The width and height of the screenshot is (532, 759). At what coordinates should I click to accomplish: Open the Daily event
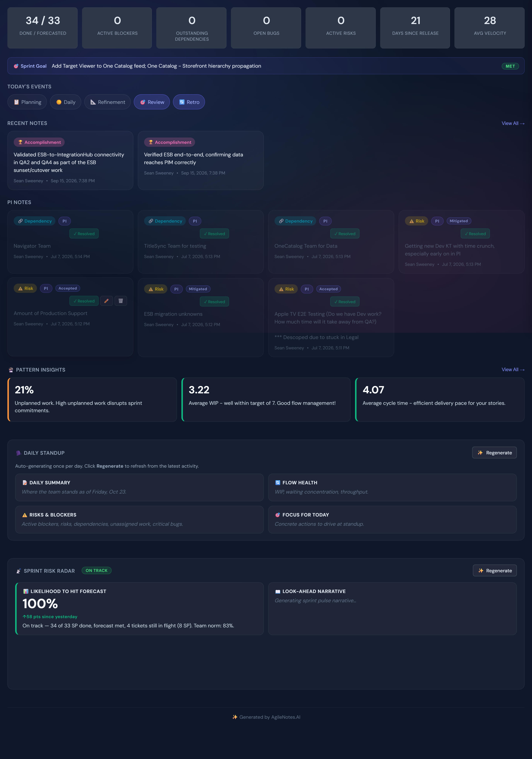(65, 102)
